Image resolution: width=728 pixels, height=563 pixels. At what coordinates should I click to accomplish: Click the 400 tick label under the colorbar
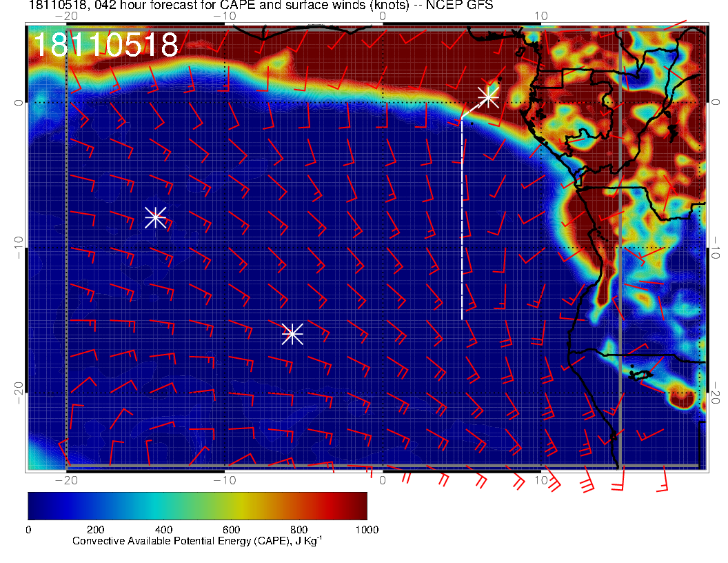click(163, 530)
